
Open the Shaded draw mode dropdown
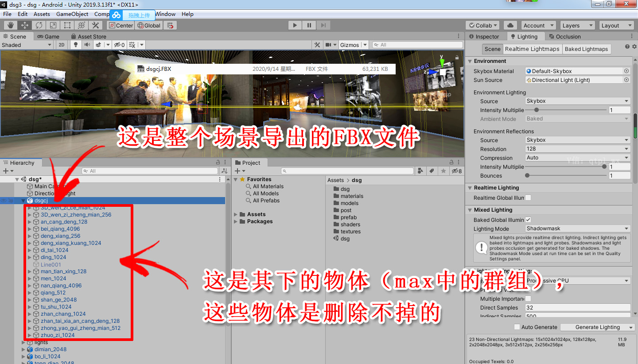(x=27, y=45)
